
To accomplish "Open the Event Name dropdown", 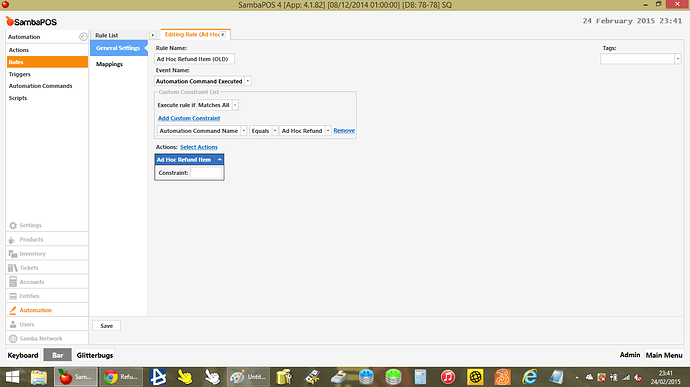I will (248, 81).
